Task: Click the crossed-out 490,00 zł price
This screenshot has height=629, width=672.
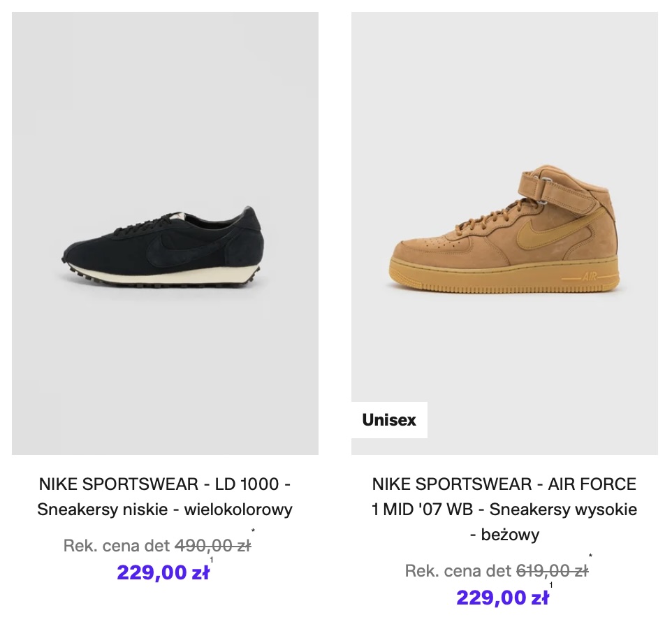Action: pyautogui.click(x=212, y=546)
